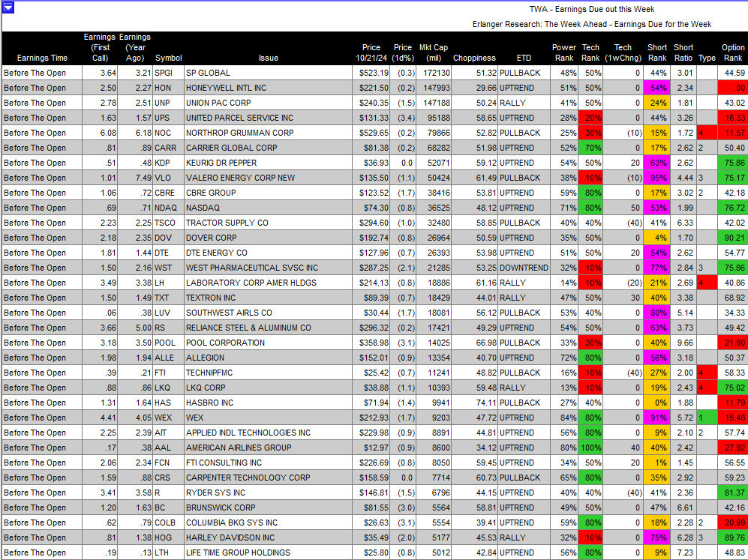748x560 pixels.
Task: Sort by Symbol column header
Action: 168,58
